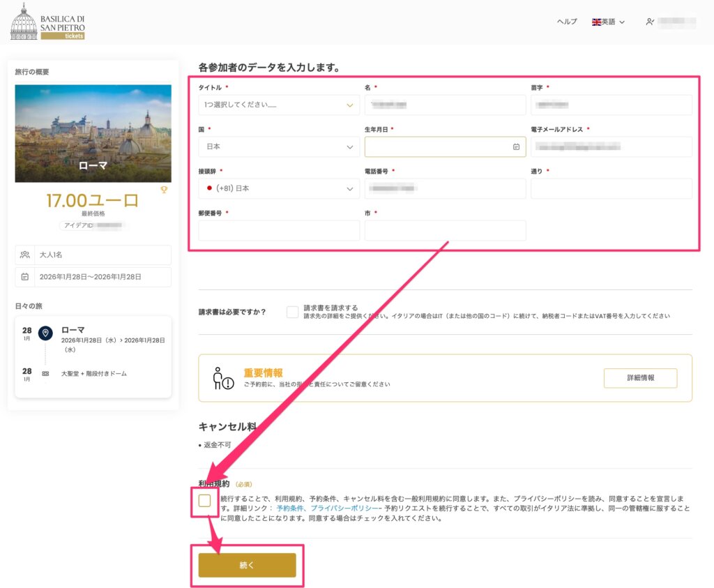Open the 接頭辞 phone prefix dropdown
This screenshot has height=588, width=714.
279,188
